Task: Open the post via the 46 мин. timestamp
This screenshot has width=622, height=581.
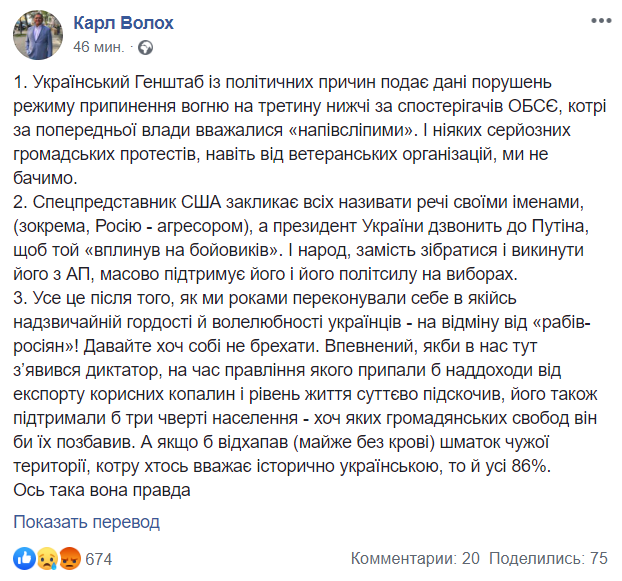Action: tap(100, 47)
